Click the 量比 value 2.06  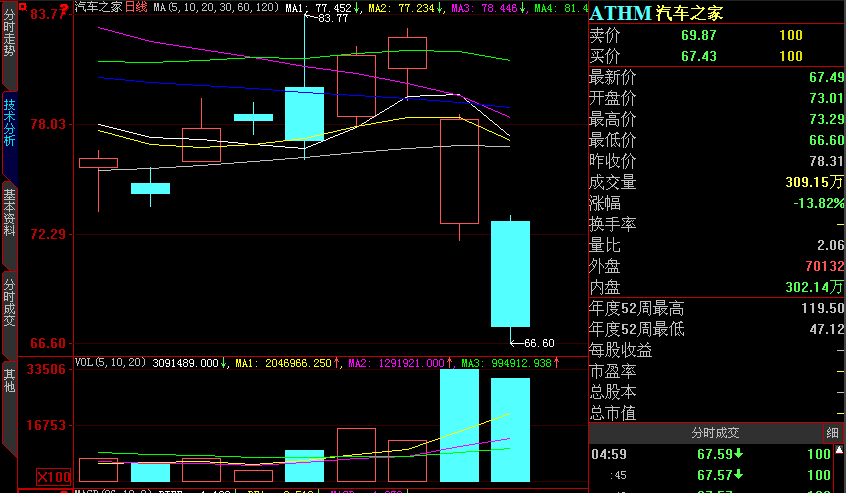(x=830, y=246)
